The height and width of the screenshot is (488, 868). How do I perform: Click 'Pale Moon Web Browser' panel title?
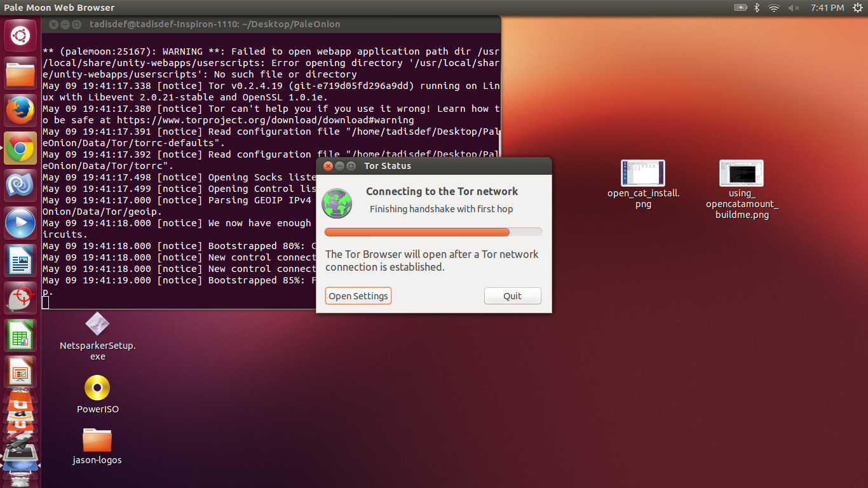click(59, 8)
